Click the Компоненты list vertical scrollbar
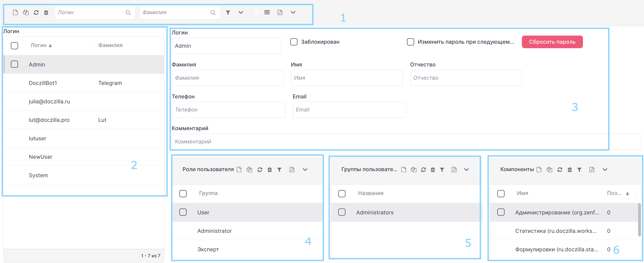Screen dimensions: 644x263 point(639,220)
